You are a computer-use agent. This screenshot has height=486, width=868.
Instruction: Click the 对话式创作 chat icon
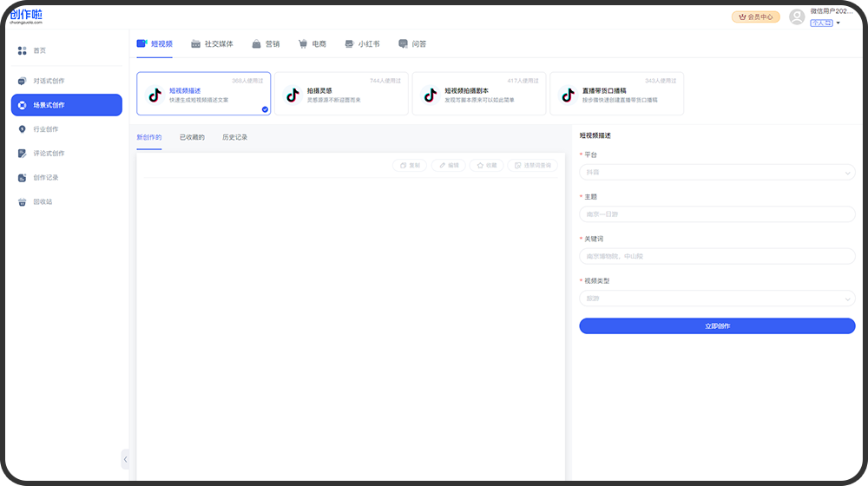23,81
